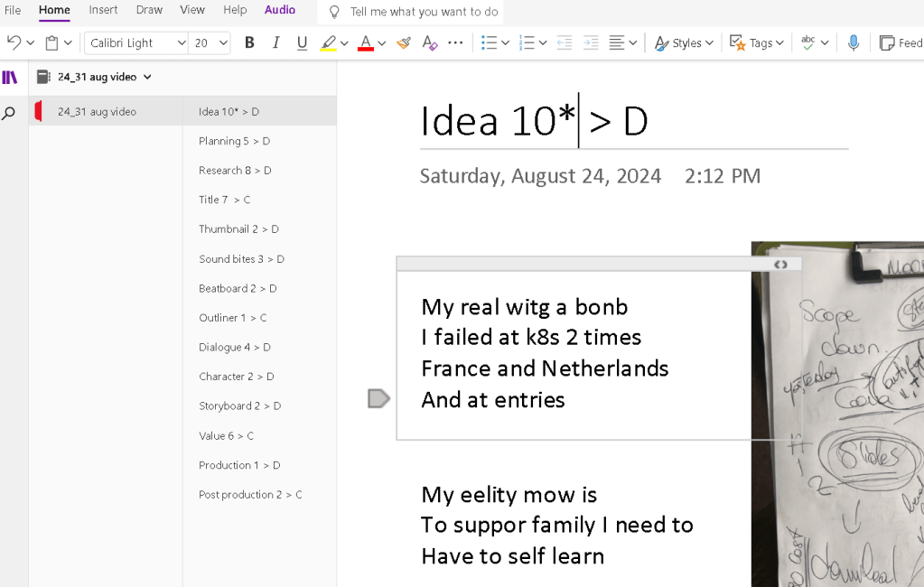Select the Format Painter brush icon
The image size is (924, 587).
[x=404, y=42]
